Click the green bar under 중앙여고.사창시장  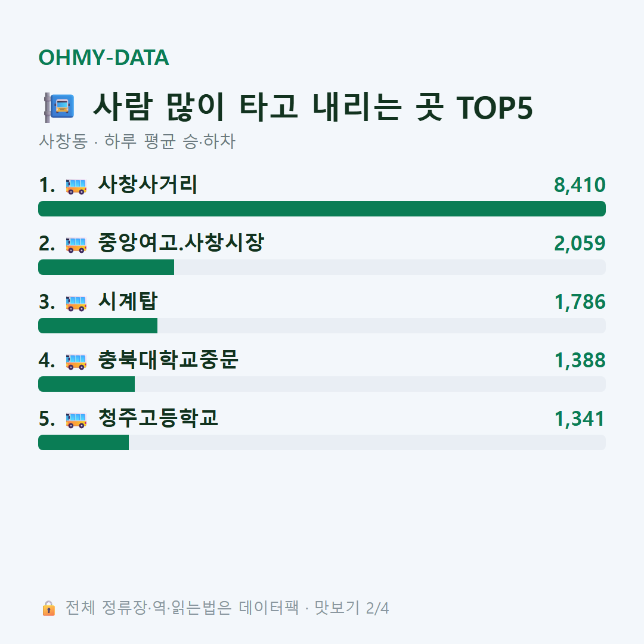(x=106, y=267)
